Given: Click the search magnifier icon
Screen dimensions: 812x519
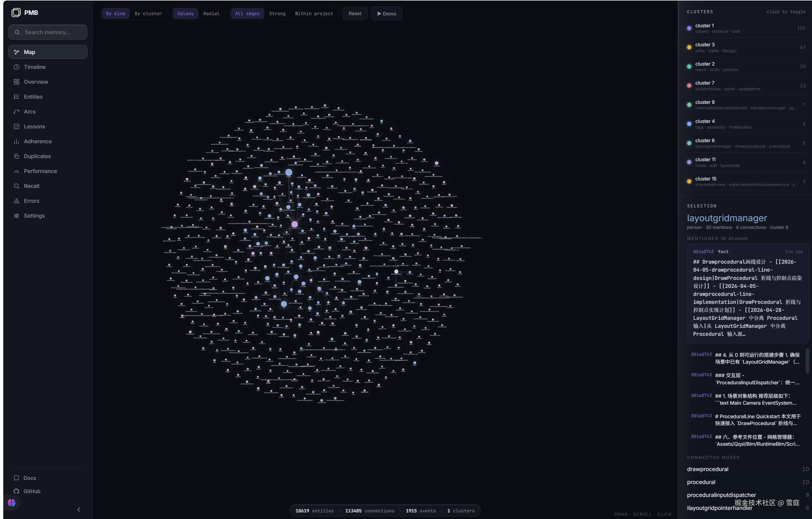Looking at the screenshot, I should (17, 32).
